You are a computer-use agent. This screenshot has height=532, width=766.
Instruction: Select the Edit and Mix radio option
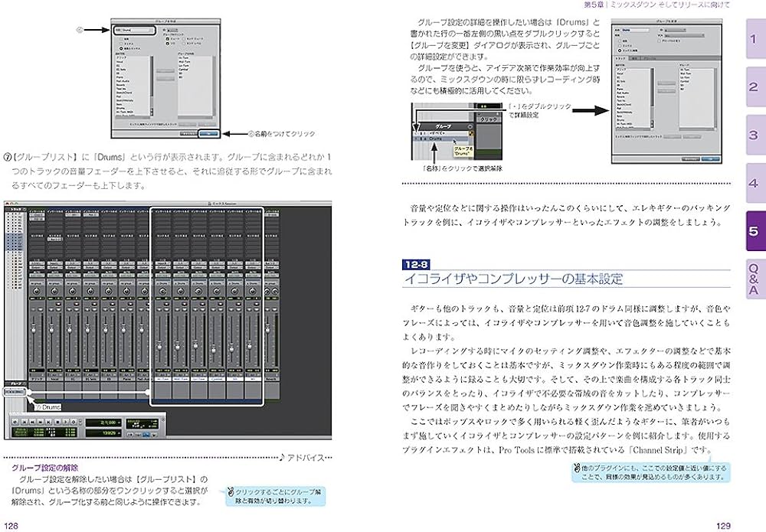click(x=121, y=48)
